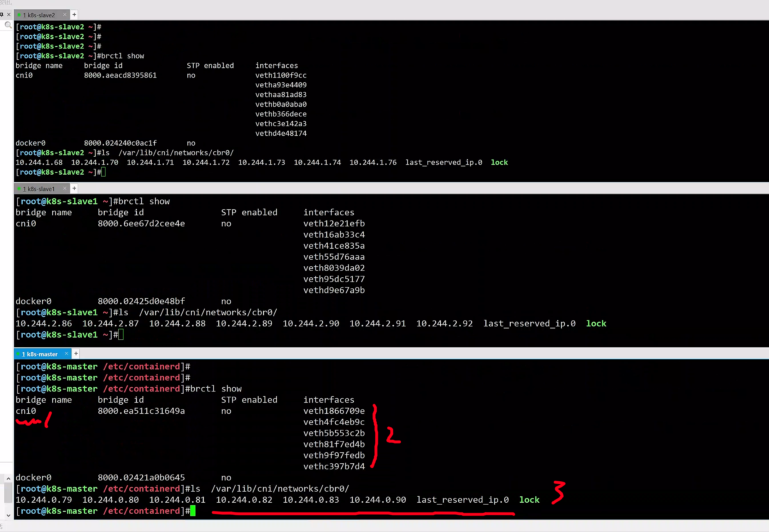Viewport: 769px width, 532px height.
Task: Click scroll down arrow in left panel
Action: [x=8, y=515]
